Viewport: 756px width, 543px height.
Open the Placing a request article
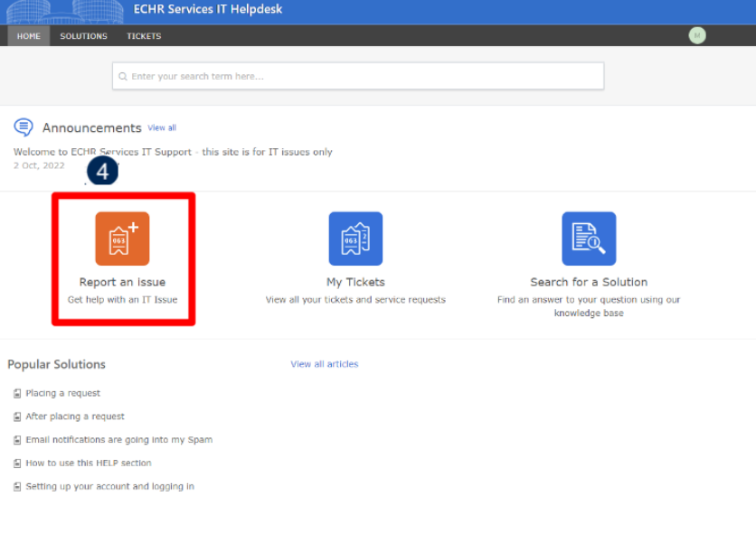click(x=62, y=393)
